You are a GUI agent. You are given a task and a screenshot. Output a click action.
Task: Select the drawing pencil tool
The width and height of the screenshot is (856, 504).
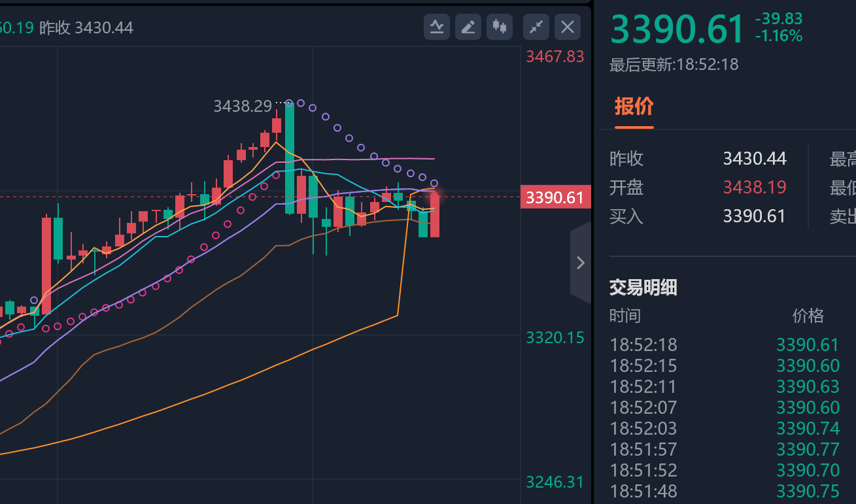tap(468, 27)
